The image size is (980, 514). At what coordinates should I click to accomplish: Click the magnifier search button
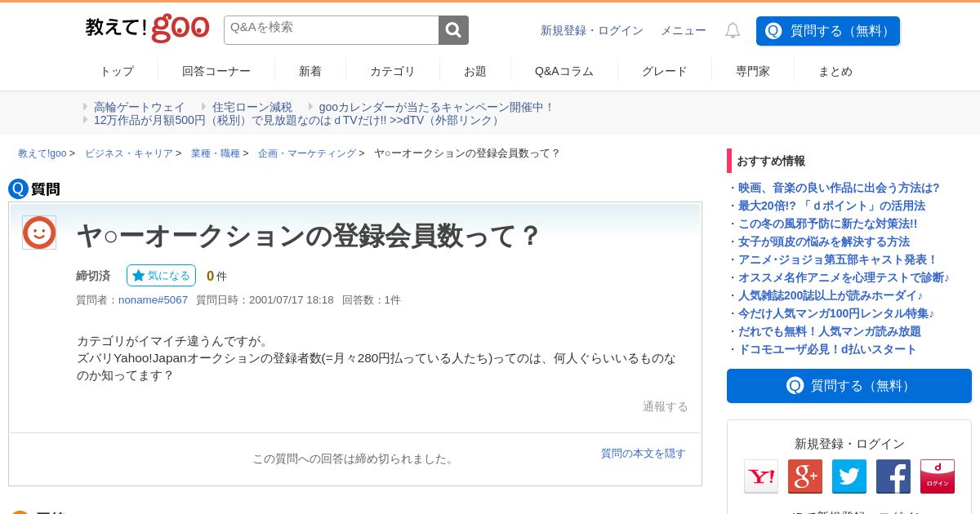pyautogui.click(x=453, y=30)
